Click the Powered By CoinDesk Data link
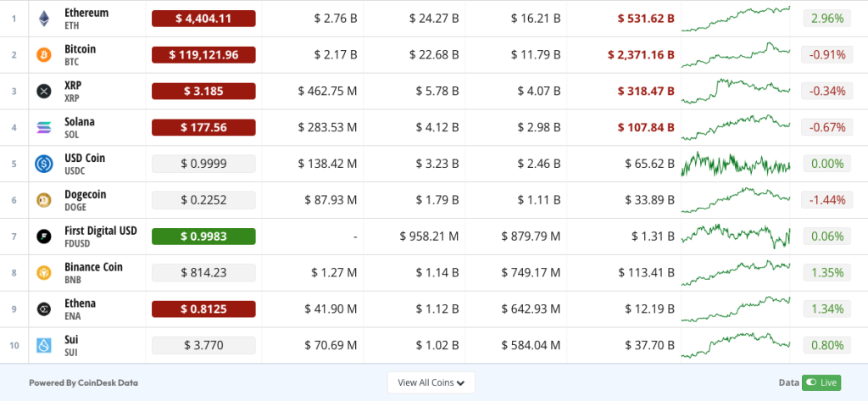Screen dimensions: 868x401 83,382
